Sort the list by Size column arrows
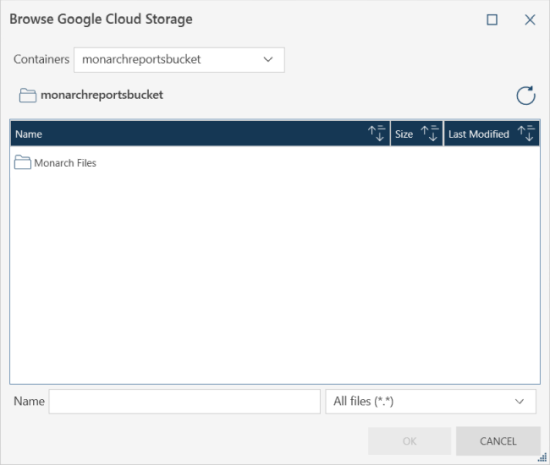Screen dimensions: 550x465 pyautogui.click(x=430, y=134)
